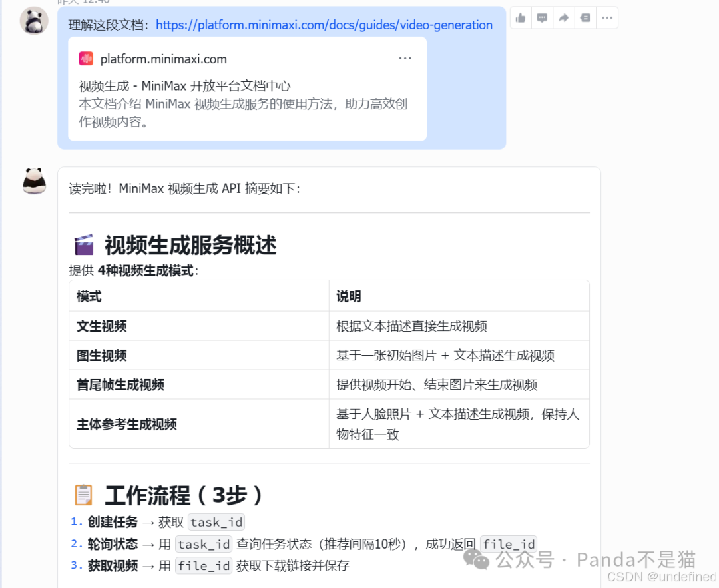Viewport: 719px width, 588px height.
Task: Click the text 获取下载链接并保存
Action: tap(292, 565)
